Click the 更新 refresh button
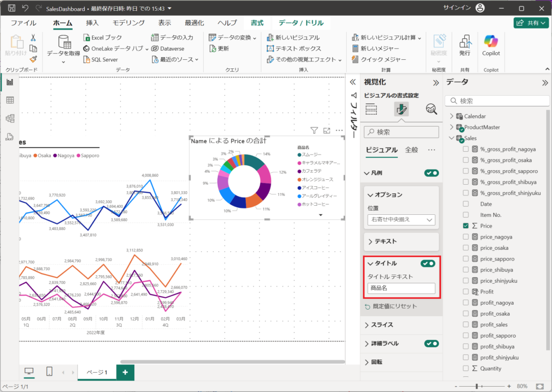The height and width of the screenshot is (392, 552). coord(219,48)
